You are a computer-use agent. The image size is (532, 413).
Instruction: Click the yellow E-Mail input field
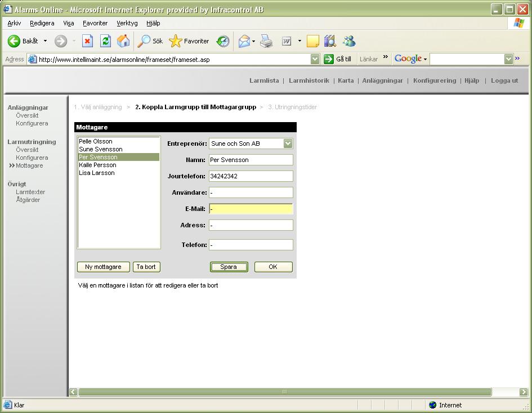pos(251,209)
